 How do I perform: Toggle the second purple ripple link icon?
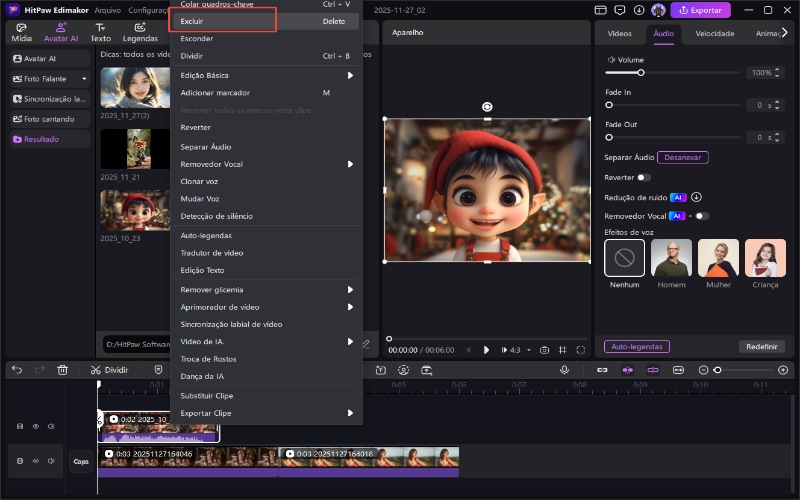click(x=653, y=370)
